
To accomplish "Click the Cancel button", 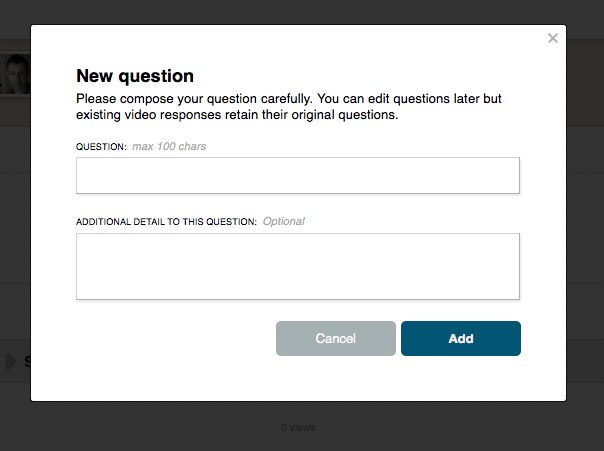I will [x=336, y=338].
